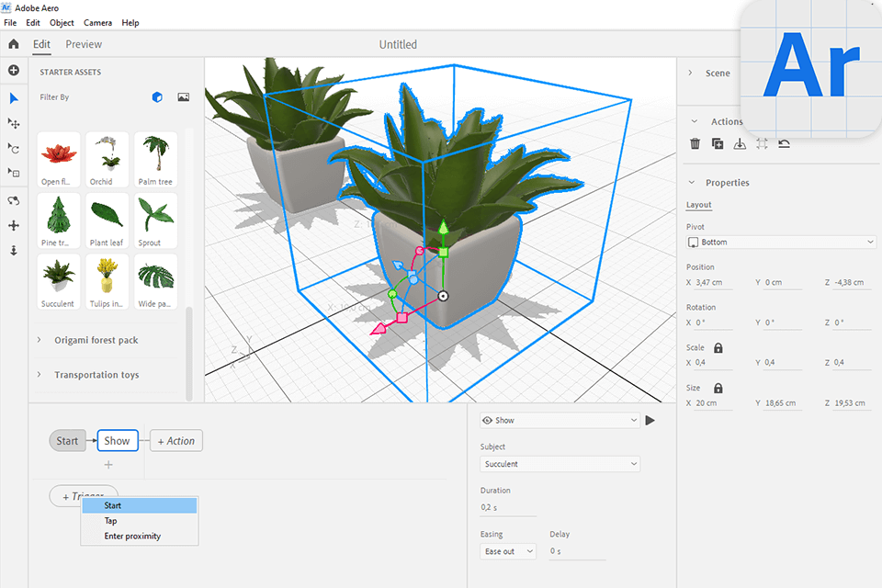The height and width of the screenshot is (588, 882).
Task: Add the Plant leaf asset
Action: pos(107,220)
